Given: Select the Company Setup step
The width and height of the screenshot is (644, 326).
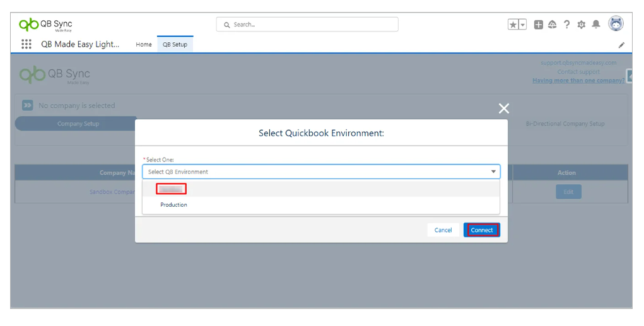Looking at the screenshot, I should tap(78, 124).
